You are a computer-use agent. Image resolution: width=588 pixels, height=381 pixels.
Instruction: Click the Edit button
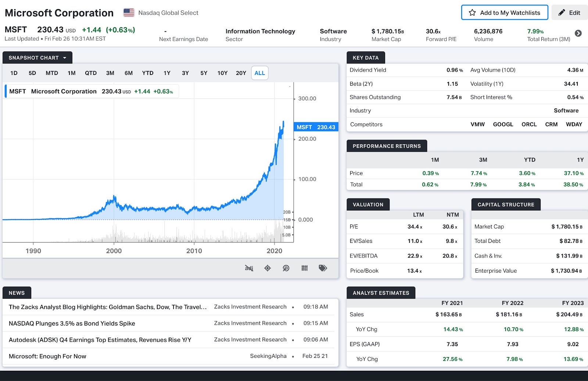[570, 12]
